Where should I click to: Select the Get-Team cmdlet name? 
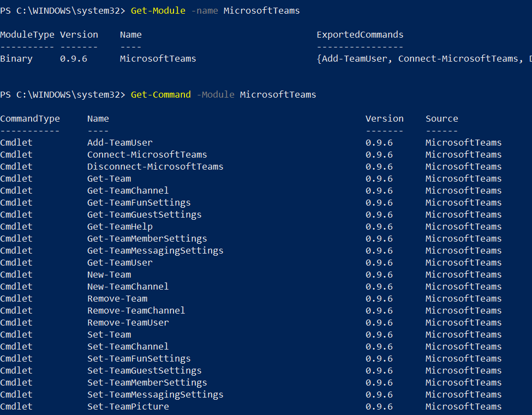(109, 179)
